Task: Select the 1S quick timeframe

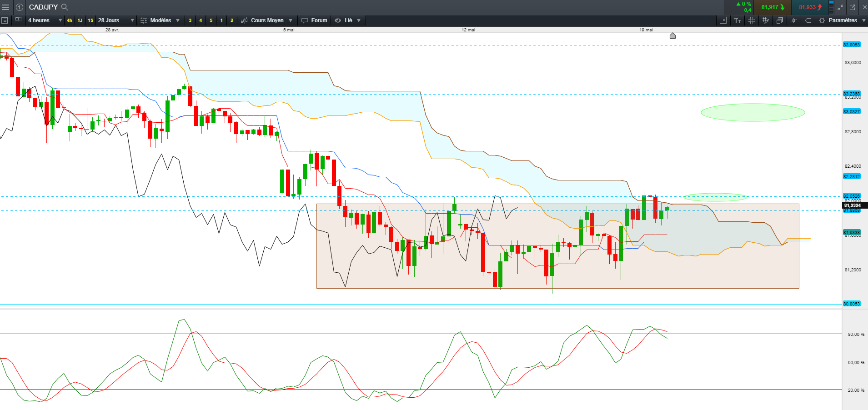Action: [90, 20]
